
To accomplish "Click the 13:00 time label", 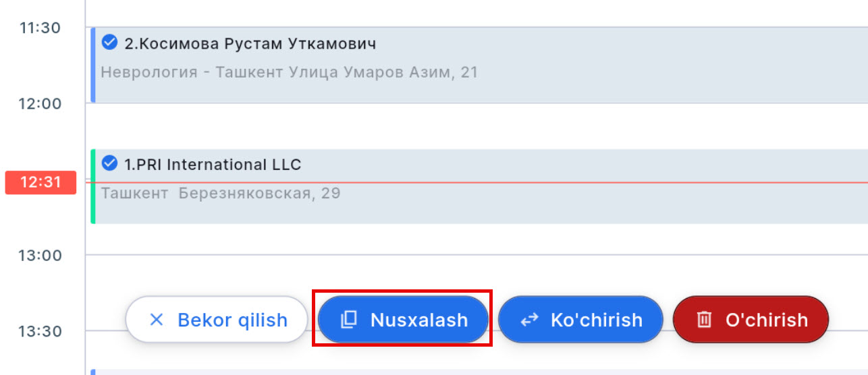I will [x=40, y=256].
